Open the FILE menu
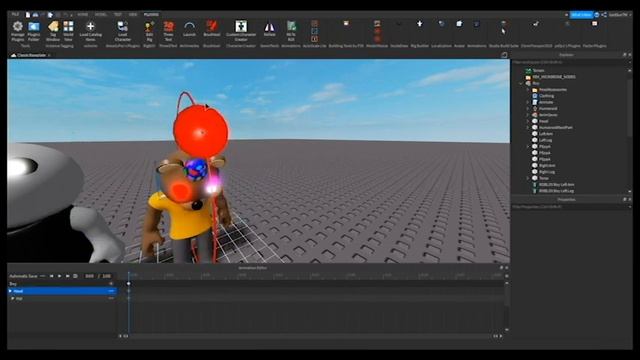The image size is (640, 360). 16,15
